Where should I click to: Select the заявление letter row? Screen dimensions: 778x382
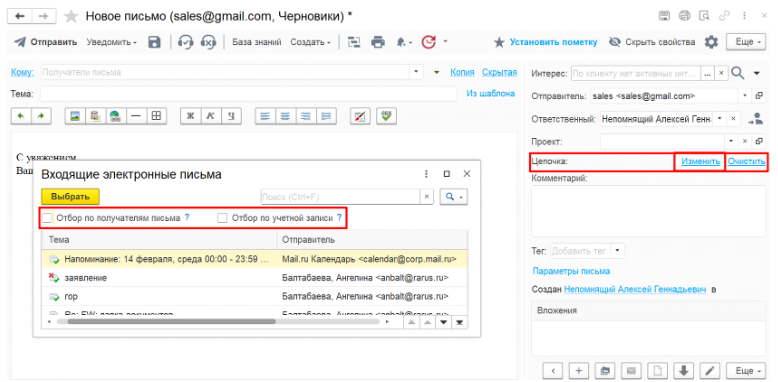coord(254,278)
